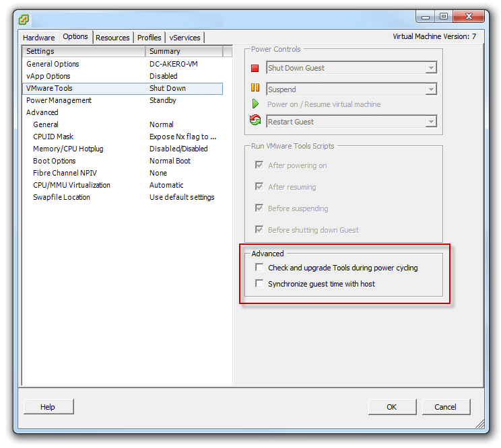
Task: Select the CPUID Mask advanced setting
Action: tap(53, 137)
